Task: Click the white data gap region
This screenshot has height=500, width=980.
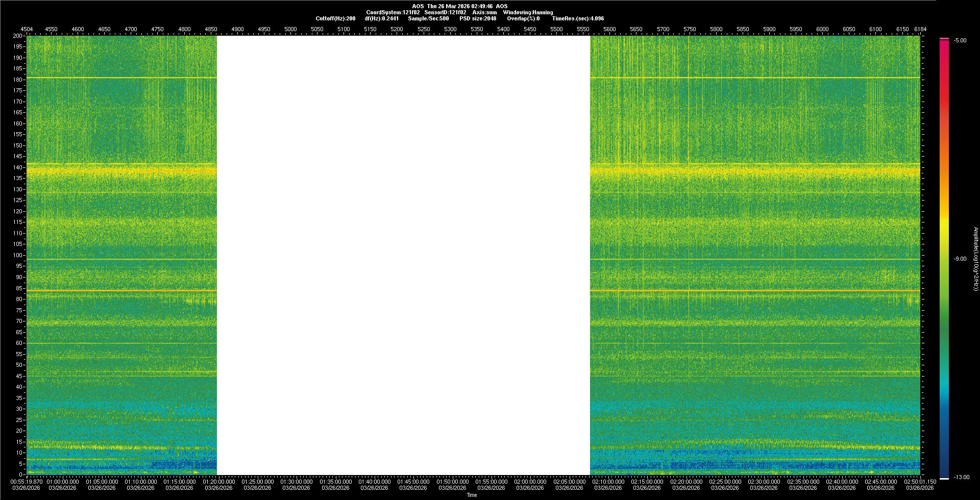Action: [x=403, y=255]
